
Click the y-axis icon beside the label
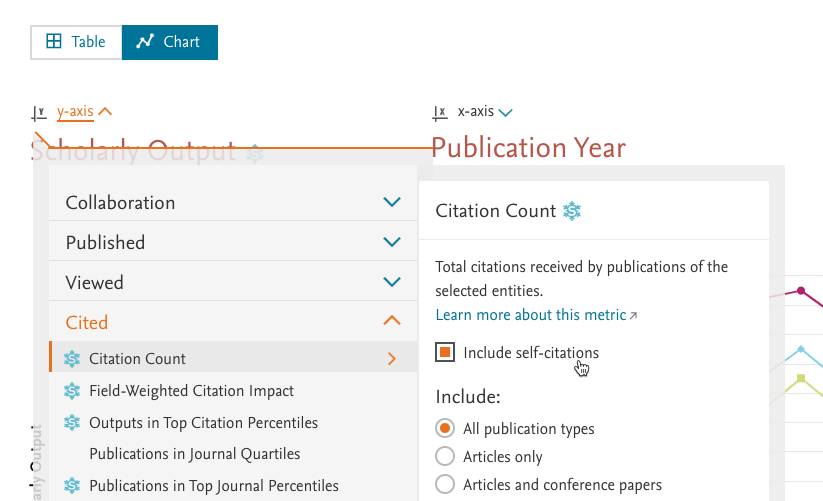[x=39, y=113]
